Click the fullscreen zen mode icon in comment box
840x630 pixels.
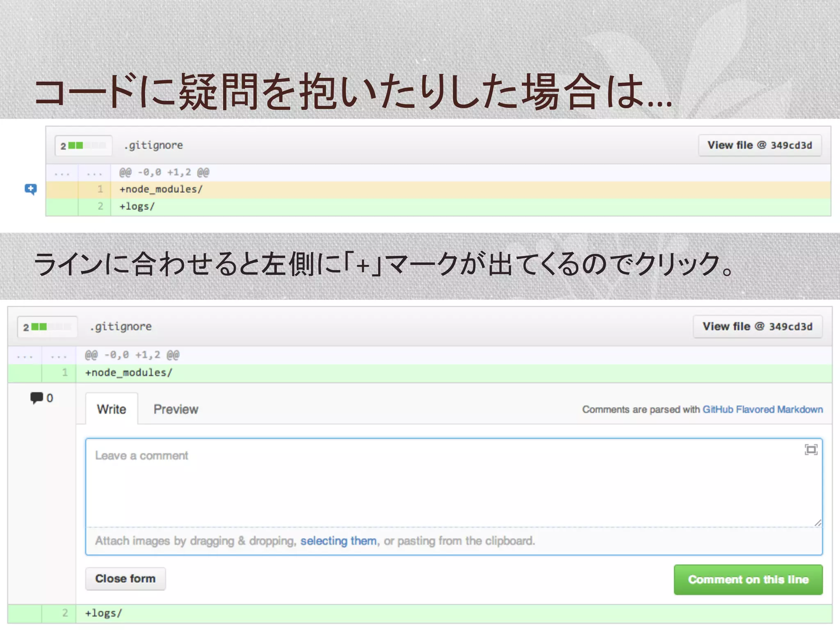click(811, 450)
